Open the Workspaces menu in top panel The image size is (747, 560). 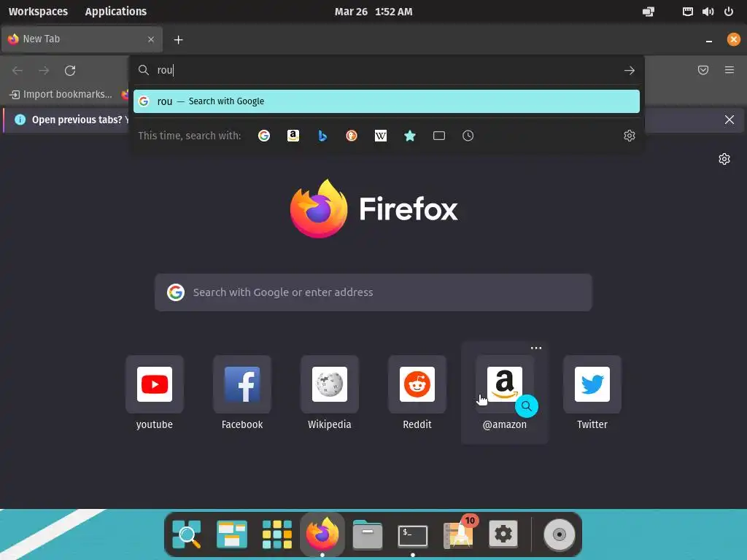tap(38, 12)
